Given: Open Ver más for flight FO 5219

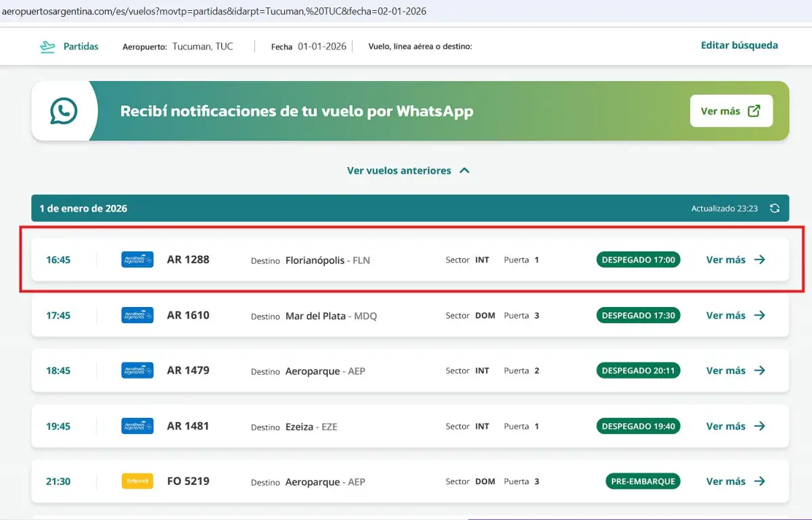Looking at the screenshot, I should point(736,481).
